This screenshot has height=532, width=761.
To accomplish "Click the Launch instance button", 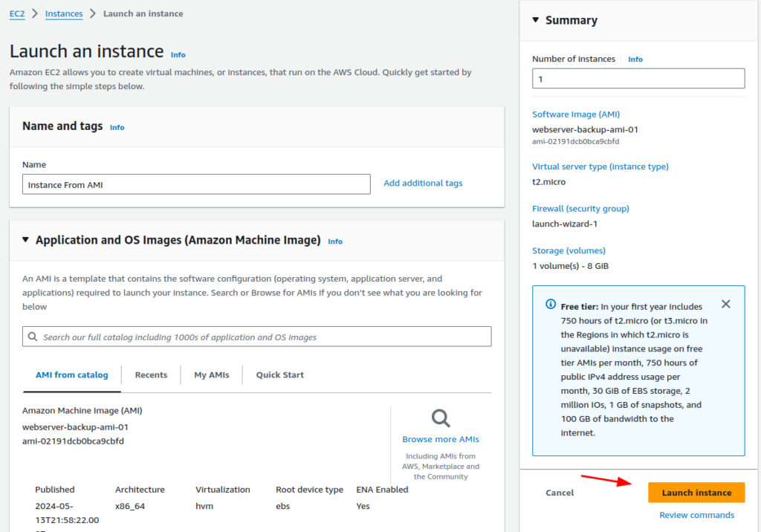I will point(696,492).
